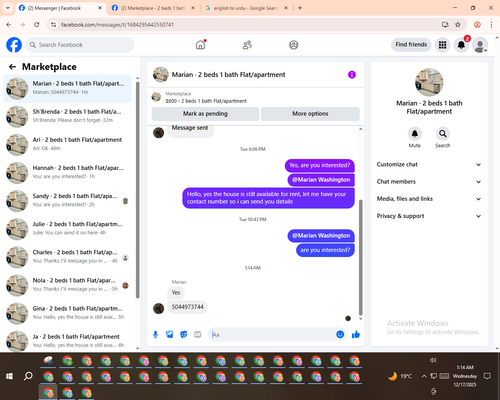Close the Marketplace browser tab
This screenshot has height=400, width=500.
coord(193,8)
